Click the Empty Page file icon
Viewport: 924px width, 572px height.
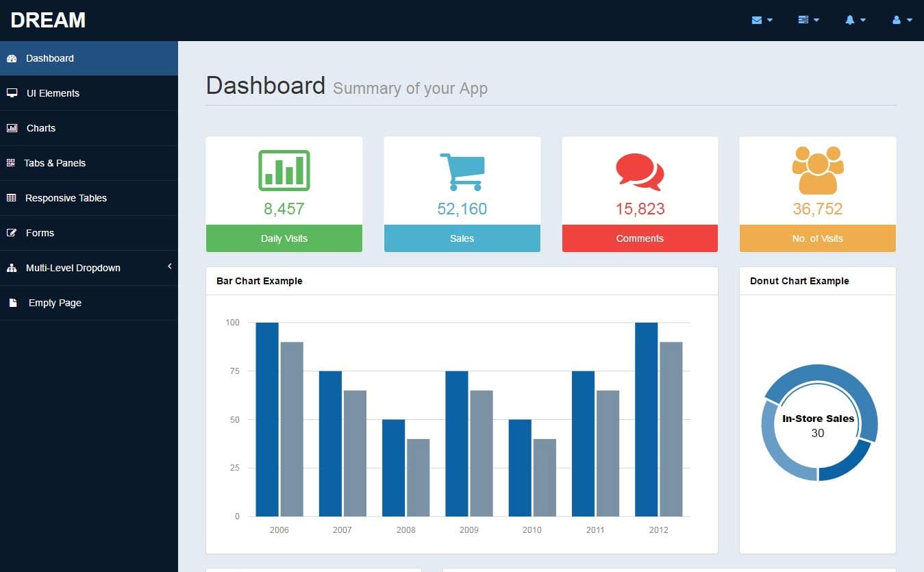tap(12, 303)
